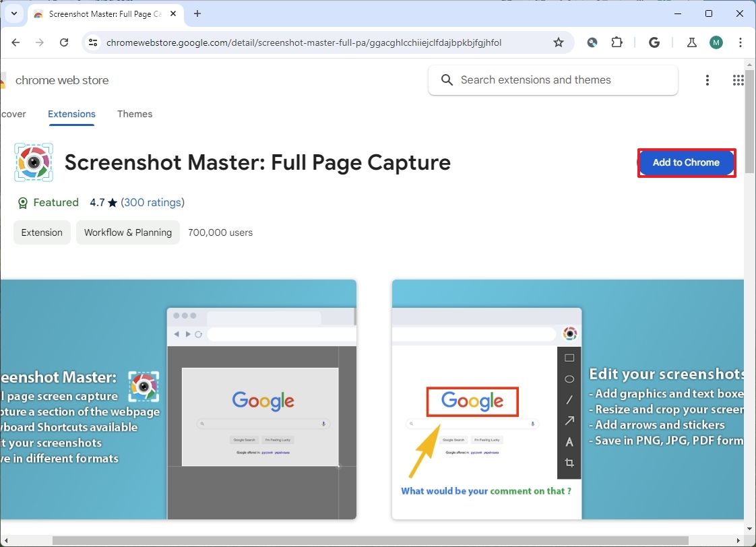Click the browser extensions puzzle icon
The width and height of the screenshot is (756, 547).
(617, 42)
